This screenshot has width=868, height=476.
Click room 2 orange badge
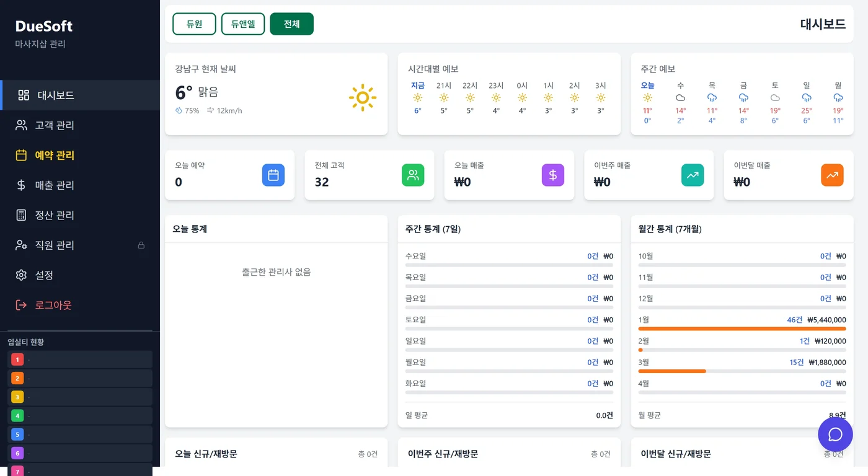click(x=17, y=378)
